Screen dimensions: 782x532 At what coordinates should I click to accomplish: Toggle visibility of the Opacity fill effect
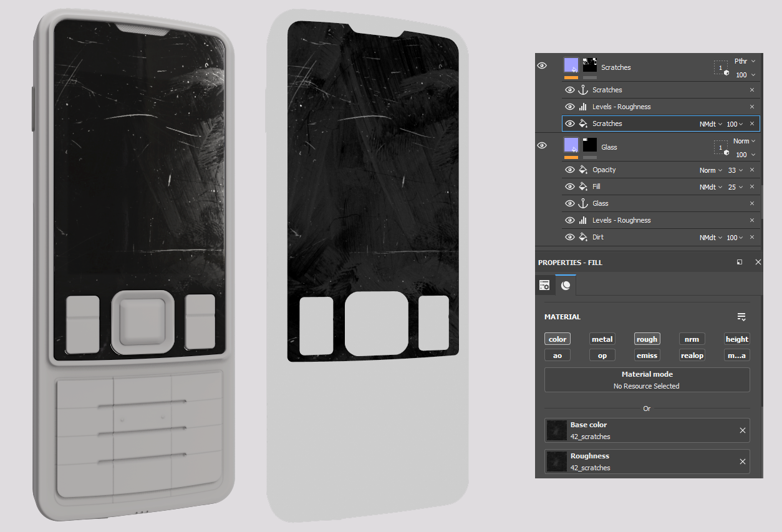569,170
